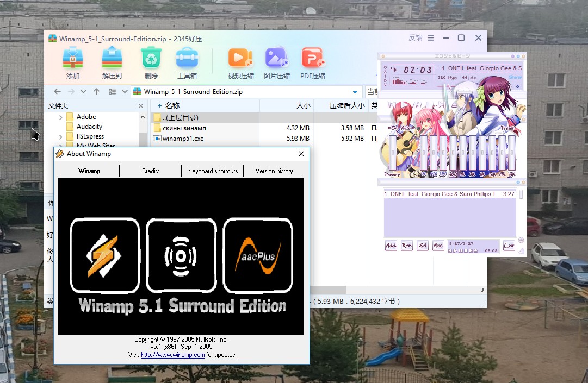The width and height of the screenshot is (588, 383).
Task: Launch the 图片压缩 image compression tool
Action: click(276, 58)
